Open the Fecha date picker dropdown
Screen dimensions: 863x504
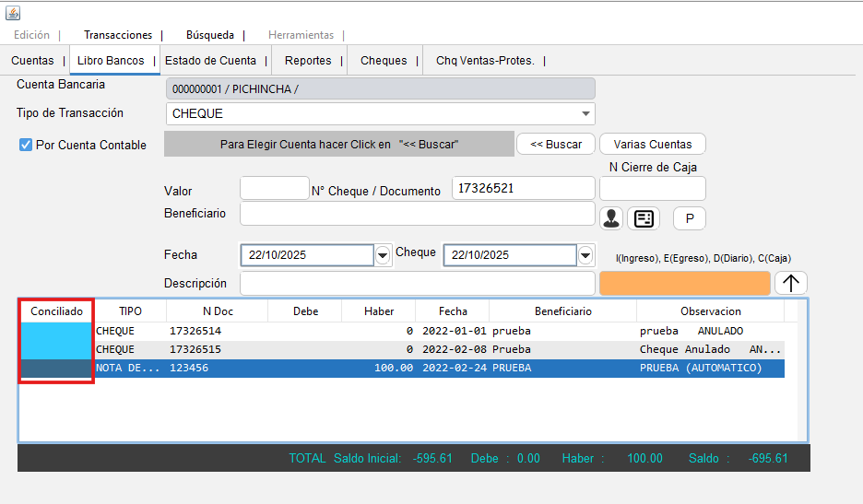click(383, 255)
